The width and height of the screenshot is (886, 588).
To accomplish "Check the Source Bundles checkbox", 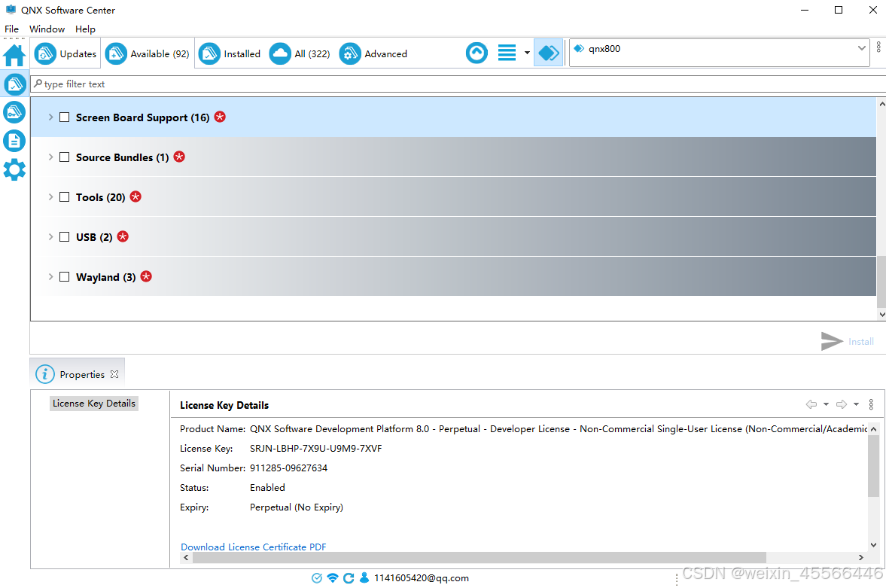I will tap(65, 157).
